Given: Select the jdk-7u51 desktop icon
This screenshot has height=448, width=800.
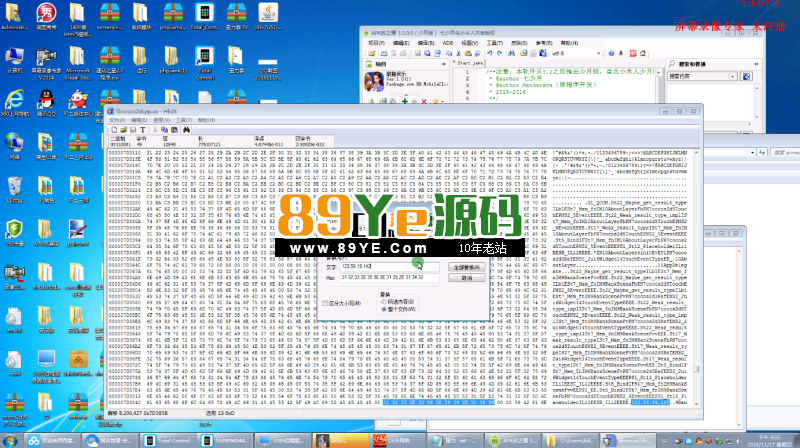Looking at the screenshot, I should (x=268, y=17).
